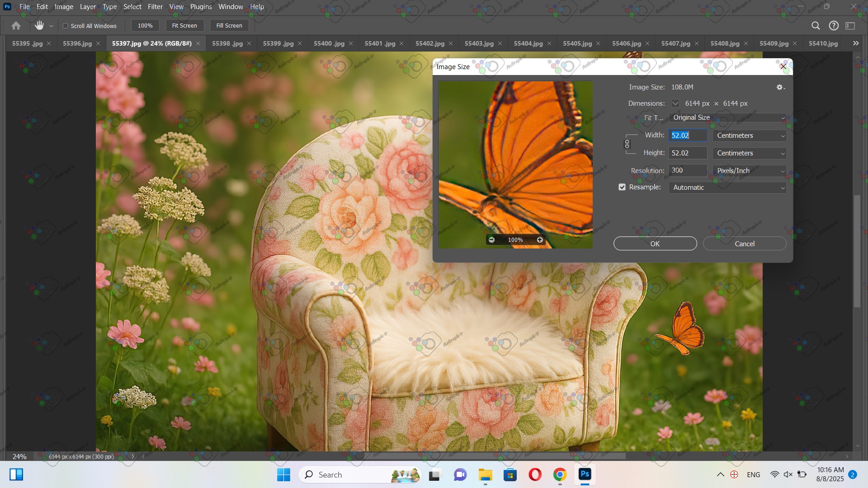Open the Help question mark icon
Screen dimensions: 868x488
tap(834, 26)
